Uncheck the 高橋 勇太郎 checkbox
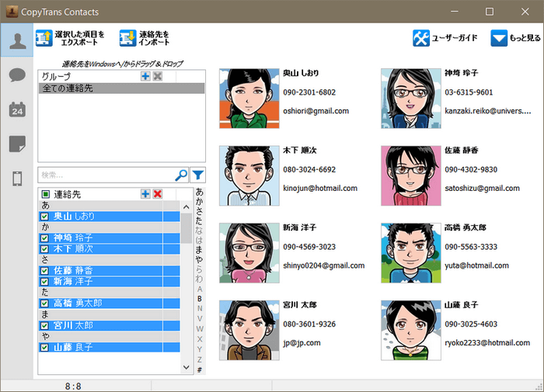 (44, 304)
